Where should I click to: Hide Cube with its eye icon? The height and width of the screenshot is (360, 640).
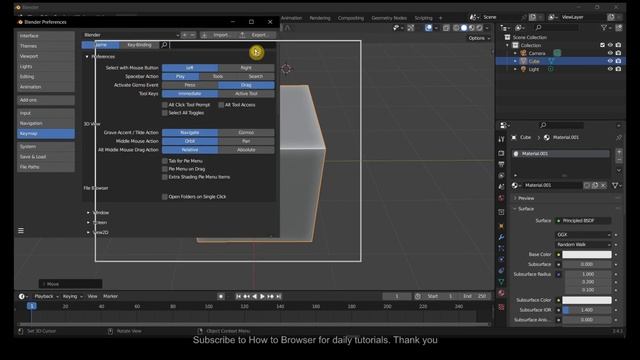[610, 61]
